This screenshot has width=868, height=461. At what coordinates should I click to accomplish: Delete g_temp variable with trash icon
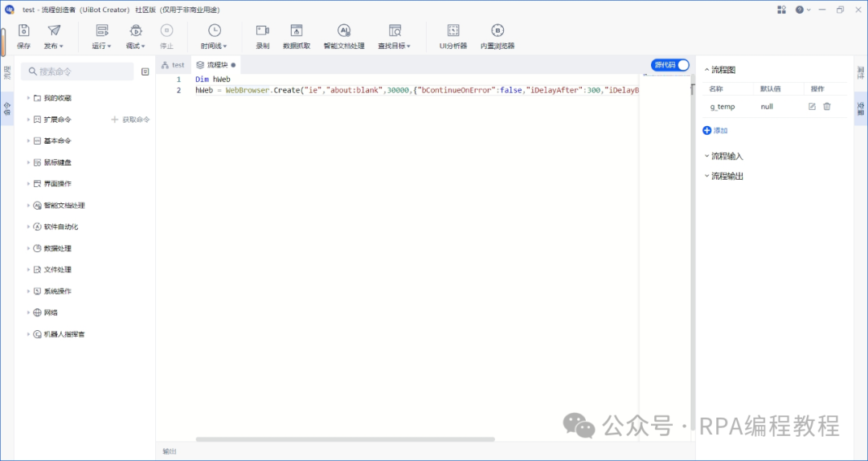[826, 107]
